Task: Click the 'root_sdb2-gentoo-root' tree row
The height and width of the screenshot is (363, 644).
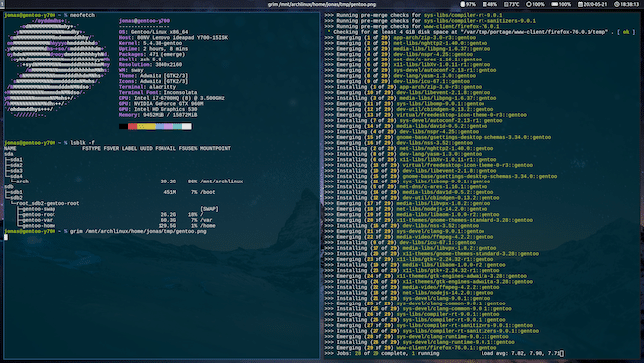Action: (46, 203)
